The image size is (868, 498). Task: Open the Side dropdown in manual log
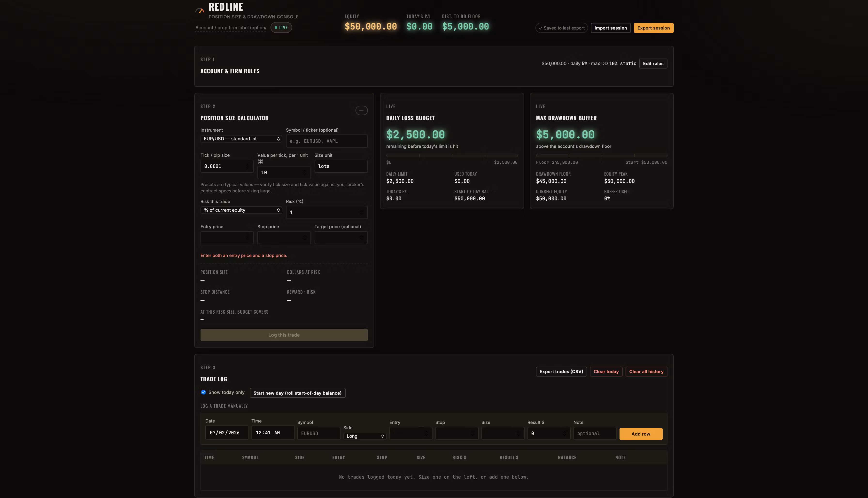coord(365,436)
